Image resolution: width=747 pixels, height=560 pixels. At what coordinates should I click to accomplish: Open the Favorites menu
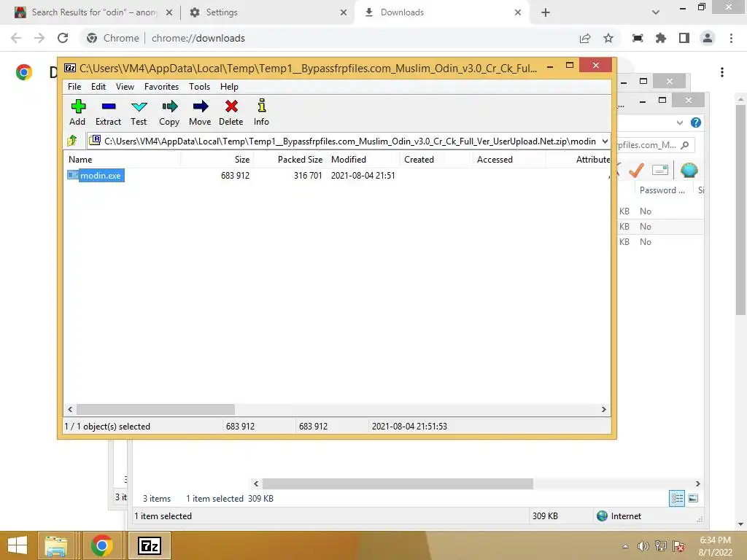click(x=161, y=87)
